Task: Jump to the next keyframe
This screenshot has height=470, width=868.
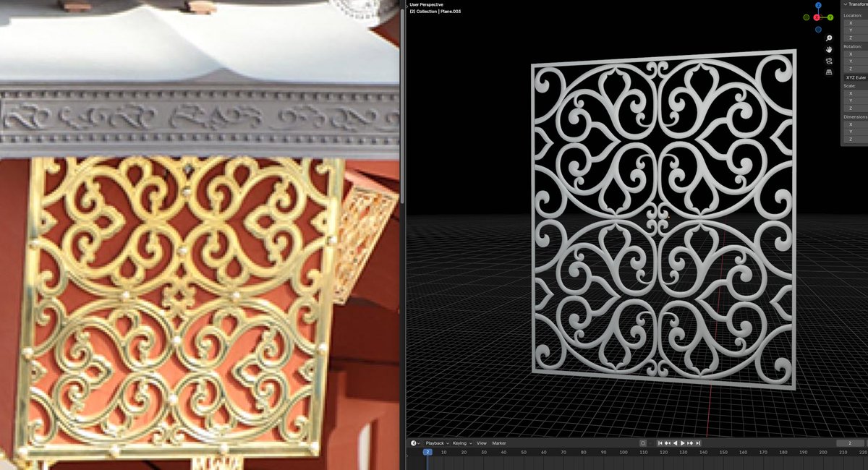Action: click(690, 443)
